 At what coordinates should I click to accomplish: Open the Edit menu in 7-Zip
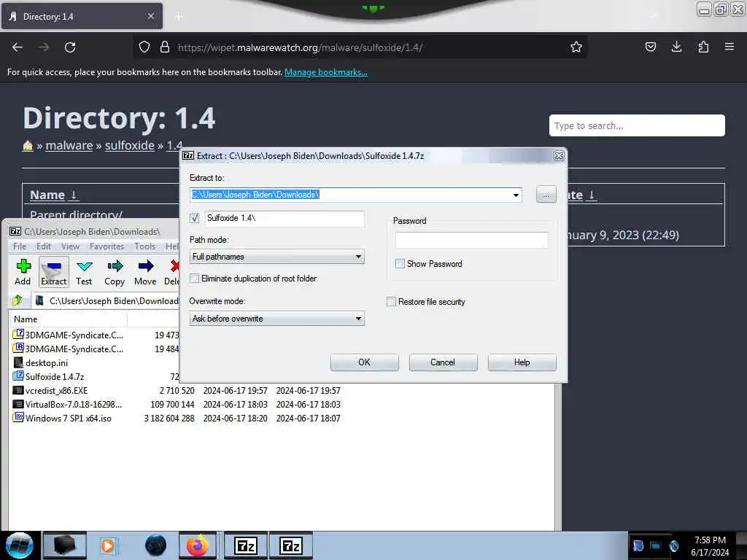(43, 246)
